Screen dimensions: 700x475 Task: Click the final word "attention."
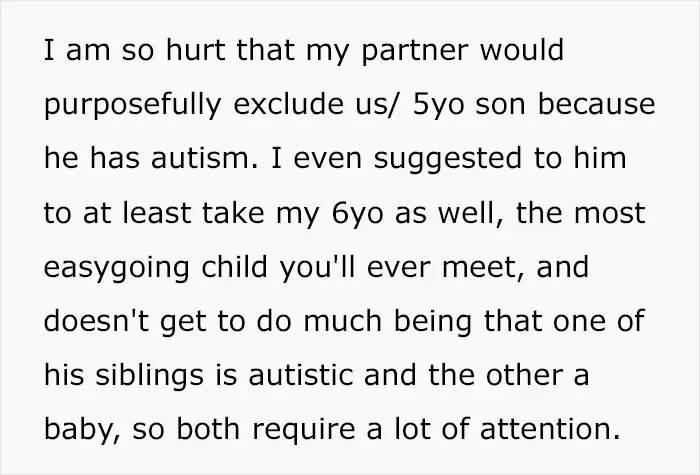click(x=550, y=429)
